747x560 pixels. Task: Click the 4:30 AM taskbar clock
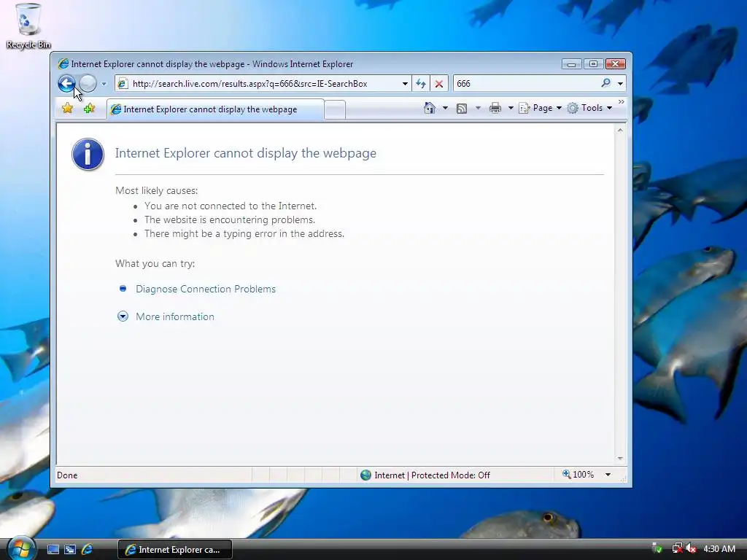(719, 548)
